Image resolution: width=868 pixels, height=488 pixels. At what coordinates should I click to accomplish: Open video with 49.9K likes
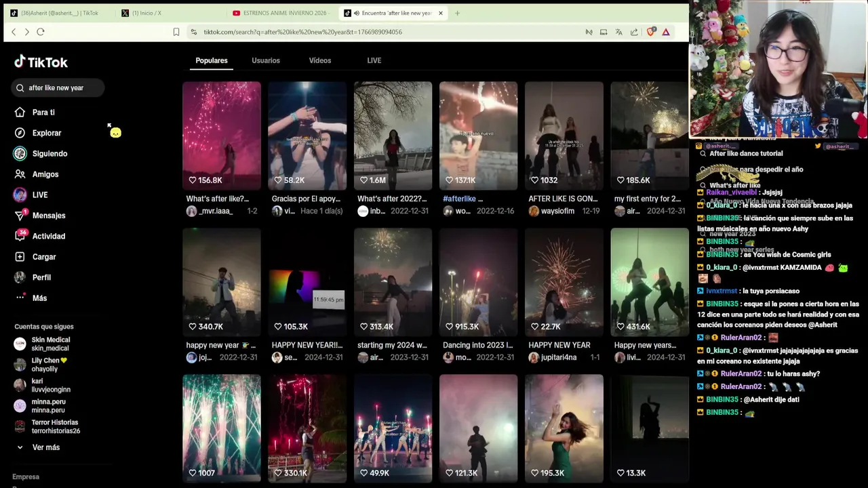coord(393,428)
